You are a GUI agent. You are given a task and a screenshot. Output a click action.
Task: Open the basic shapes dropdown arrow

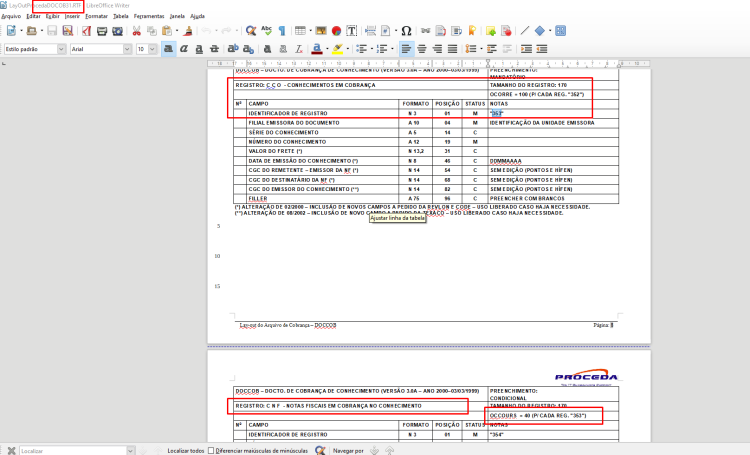point(550,31)
